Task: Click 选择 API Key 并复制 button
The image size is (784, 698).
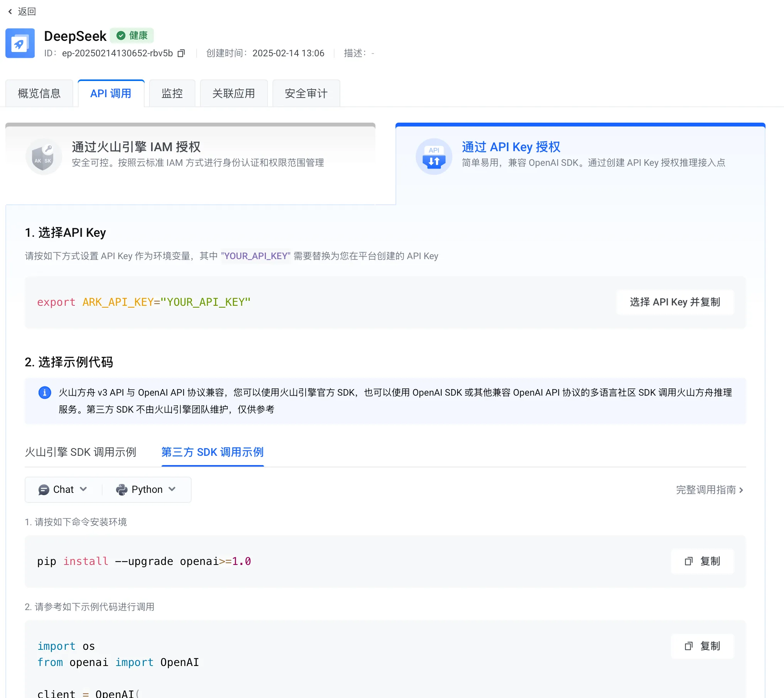Action: click(x=675, y=302)
